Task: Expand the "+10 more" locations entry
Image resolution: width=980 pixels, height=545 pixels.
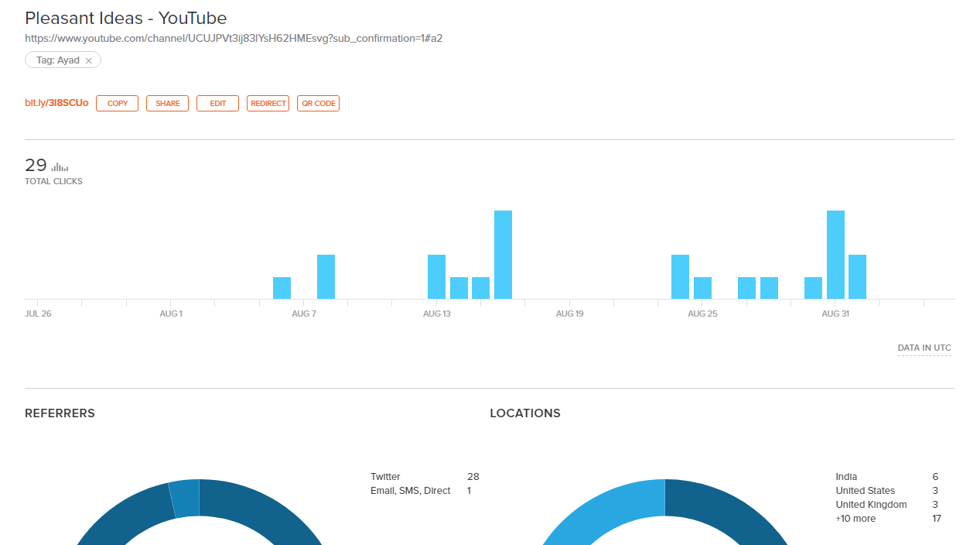Action: pyautogui.click(x=855, y=519)
